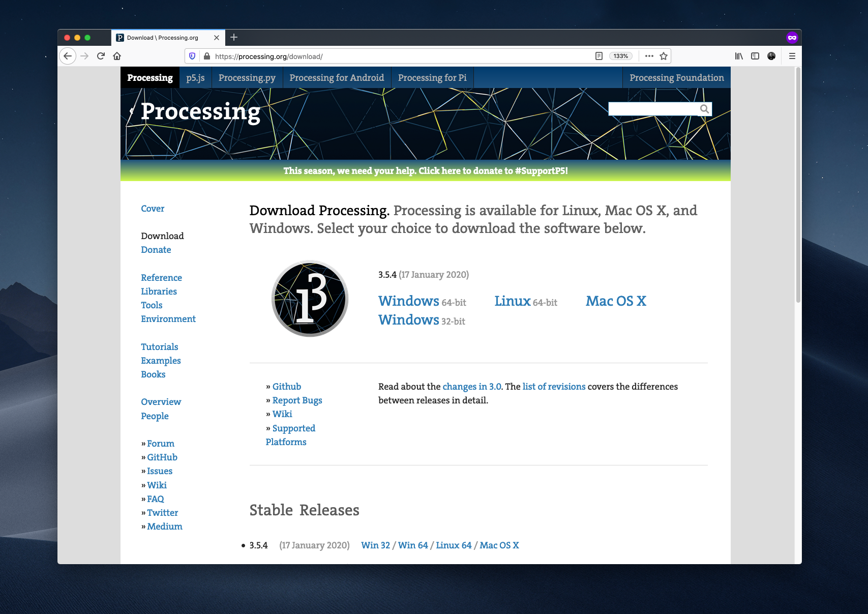Open the Cover sidebar link
The width and height of the screenshot is (868, 614).
click(153, 209)
